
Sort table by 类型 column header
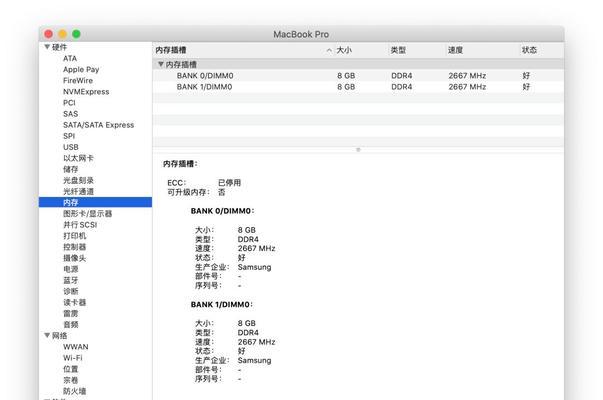398,50
